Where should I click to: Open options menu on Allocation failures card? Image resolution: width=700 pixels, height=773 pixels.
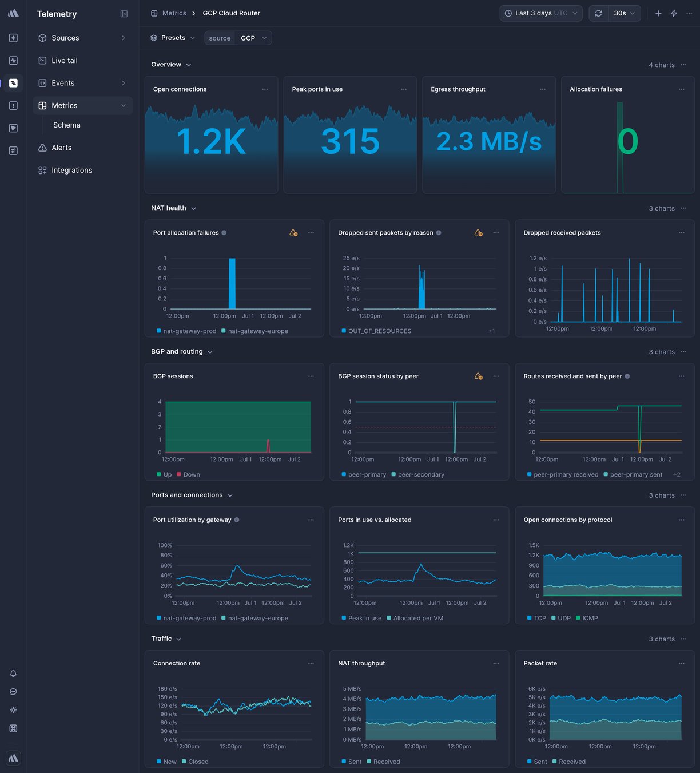(x=682, y=89)
